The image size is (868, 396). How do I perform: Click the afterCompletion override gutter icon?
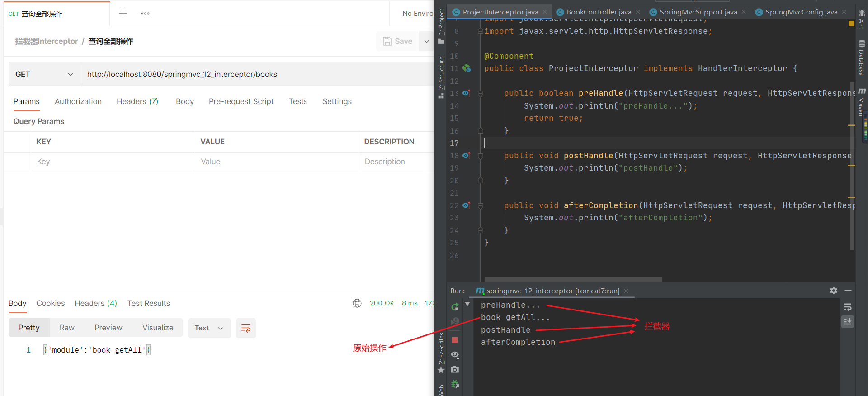tap(467, 205)
